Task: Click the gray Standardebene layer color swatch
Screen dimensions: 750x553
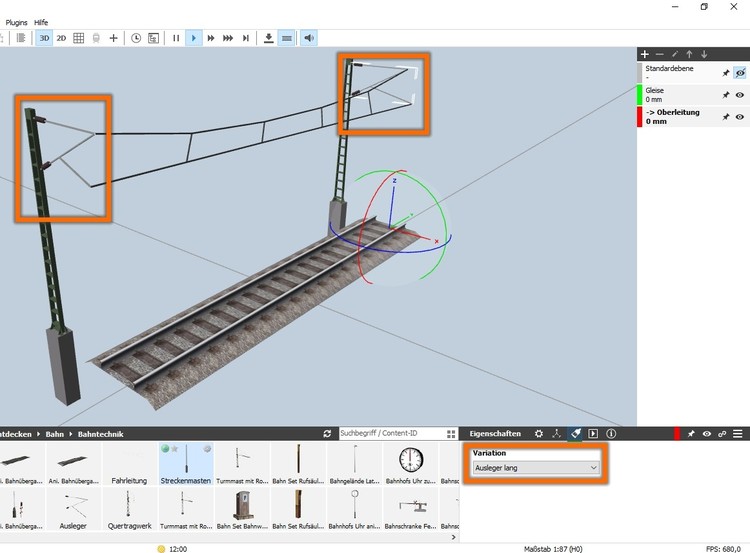Action: pyautogui.click(x=640, y=73)
